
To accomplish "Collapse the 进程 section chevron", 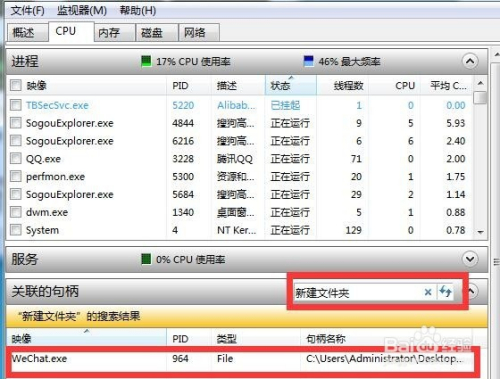I will pyautogui.click(x=470, y=61).
